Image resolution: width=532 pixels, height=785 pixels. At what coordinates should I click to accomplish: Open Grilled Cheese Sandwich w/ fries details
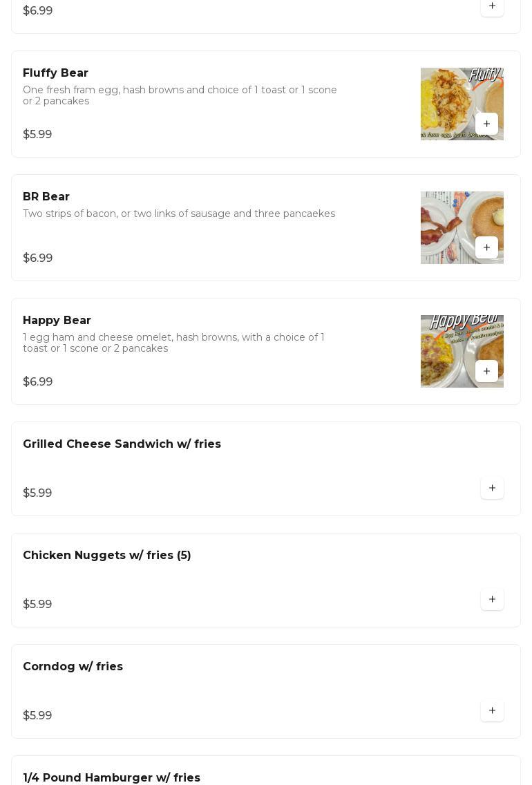[122, 444]
